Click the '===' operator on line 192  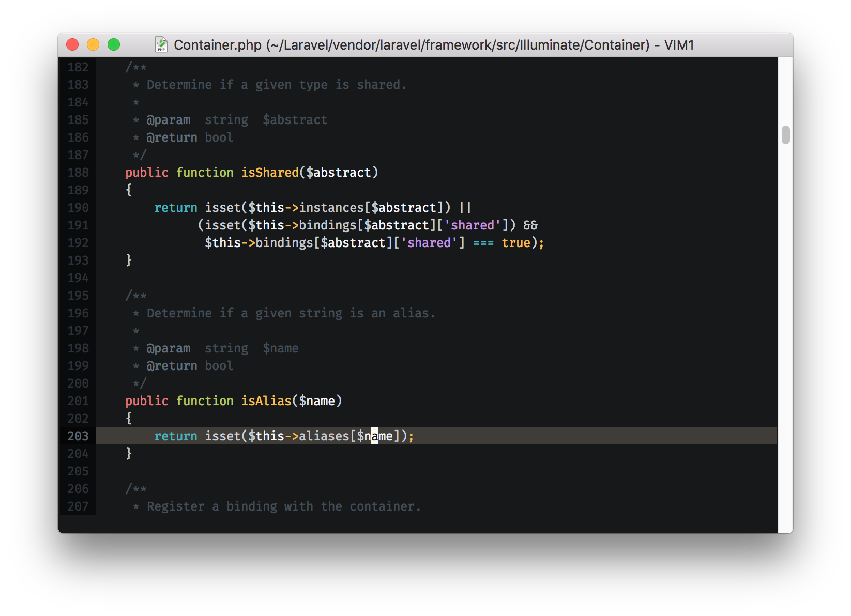pos(483,243)
